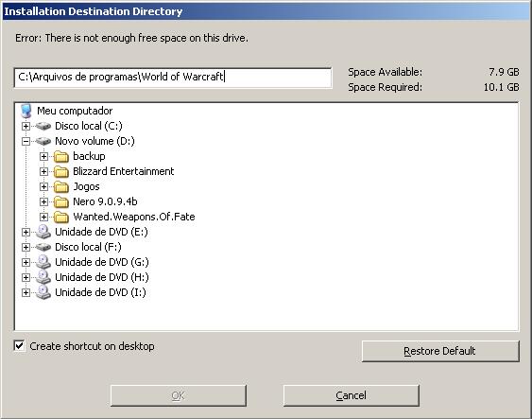Select the Disco local (C:) drive icon
This screenshot has width=532, height=419.
(43, 127)
